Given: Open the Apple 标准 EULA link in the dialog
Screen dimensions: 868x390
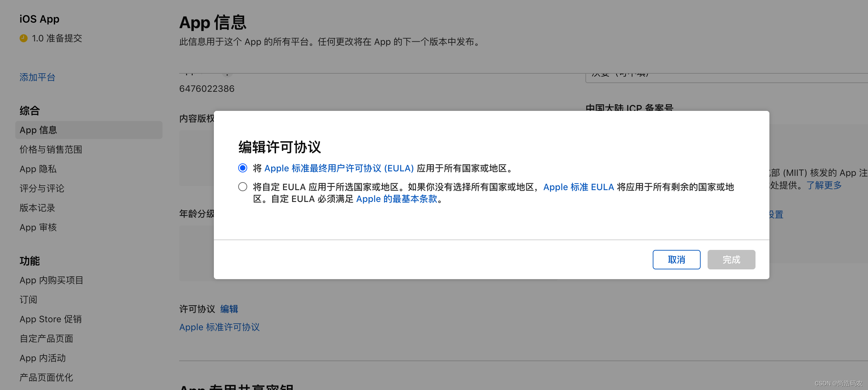Looking at the screenshot, I should (x=578, y=187).
